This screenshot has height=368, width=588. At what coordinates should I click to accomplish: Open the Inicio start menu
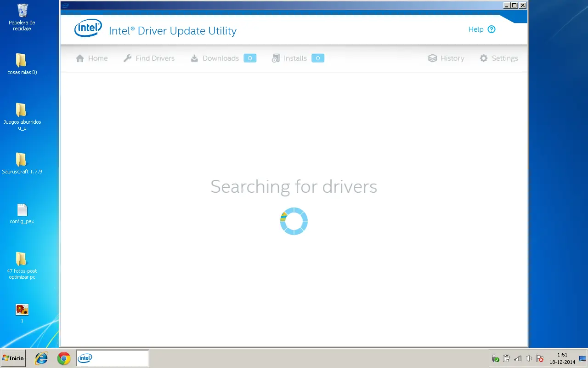coord(13,358)
